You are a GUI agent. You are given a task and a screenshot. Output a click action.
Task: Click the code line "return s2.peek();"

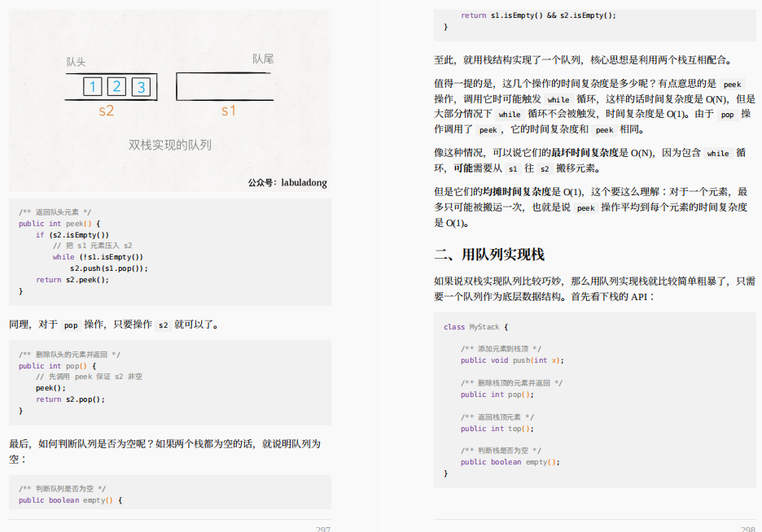72,280
